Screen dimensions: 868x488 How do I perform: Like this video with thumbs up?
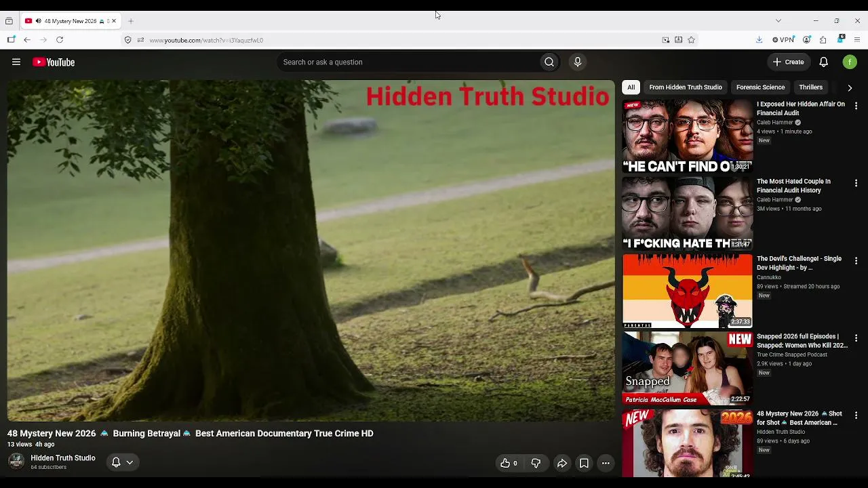coord(509,464)
